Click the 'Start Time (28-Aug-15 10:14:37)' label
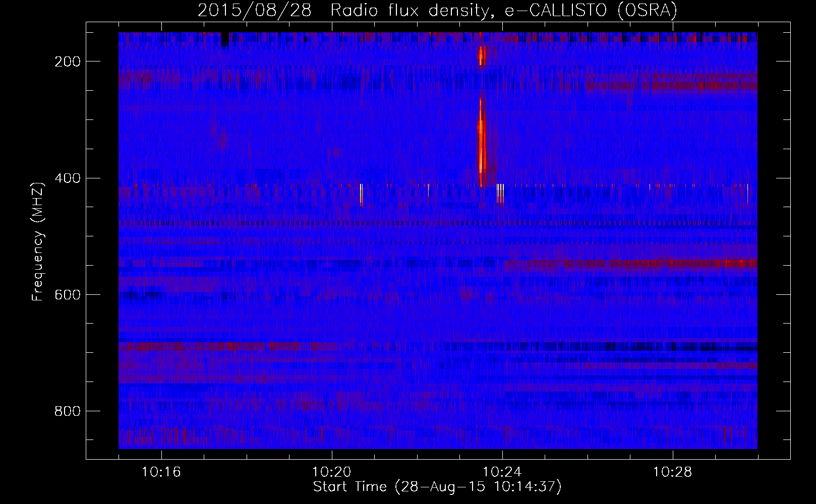 coord(437,487)
